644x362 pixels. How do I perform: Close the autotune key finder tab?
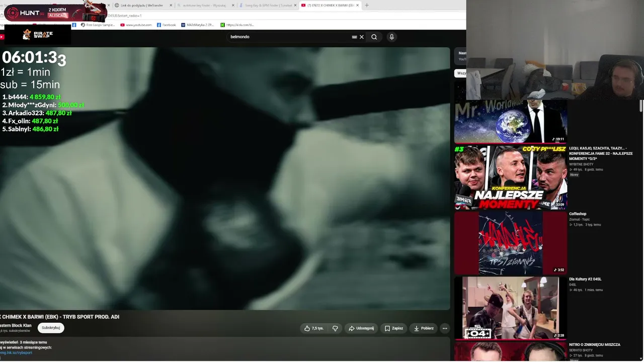(233, 5)
